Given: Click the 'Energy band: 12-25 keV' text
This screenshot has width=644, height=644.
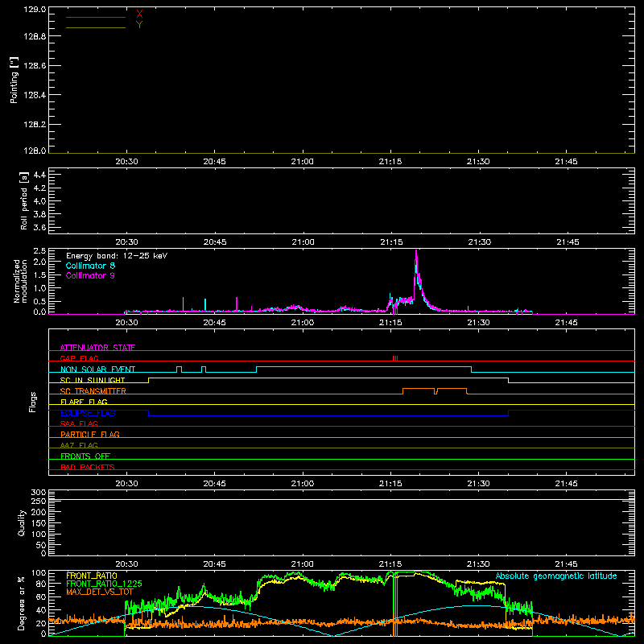Looking at the screenshot, I should point(117,256).
